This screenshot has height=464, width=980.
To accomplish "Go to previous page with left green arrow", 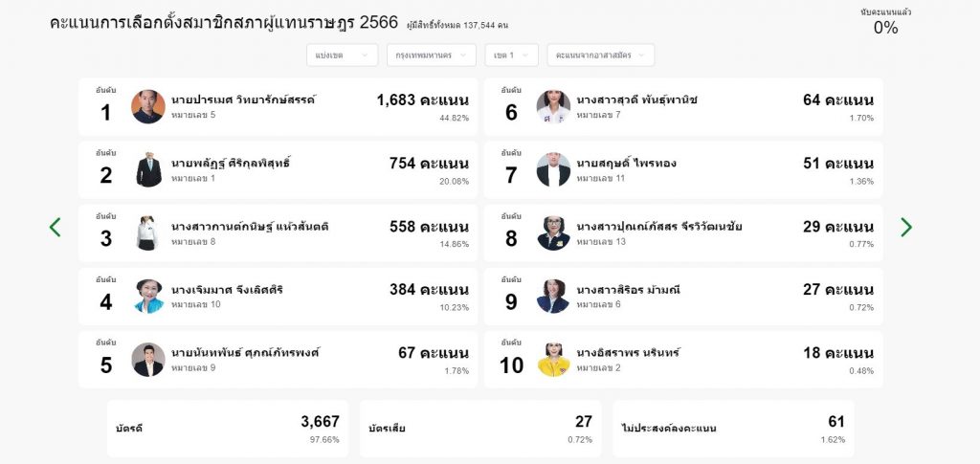I will click(55, 228).
